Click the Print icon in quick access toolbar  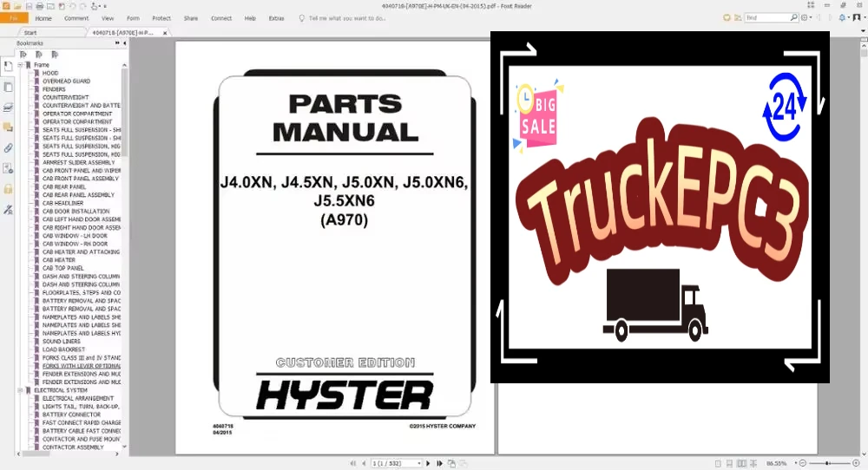coord(39,6)
